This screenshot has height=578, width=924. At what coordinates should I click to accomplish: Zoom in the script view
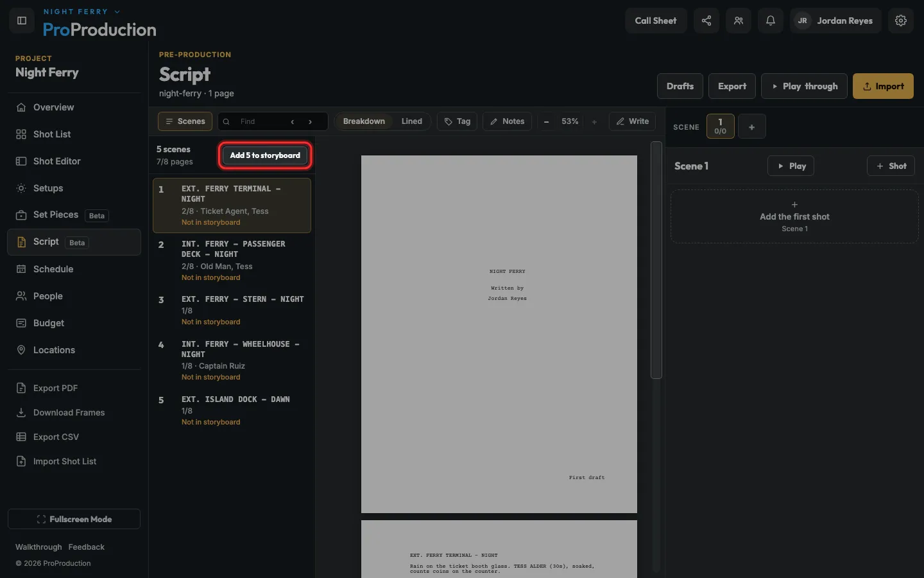pos(594,121)
